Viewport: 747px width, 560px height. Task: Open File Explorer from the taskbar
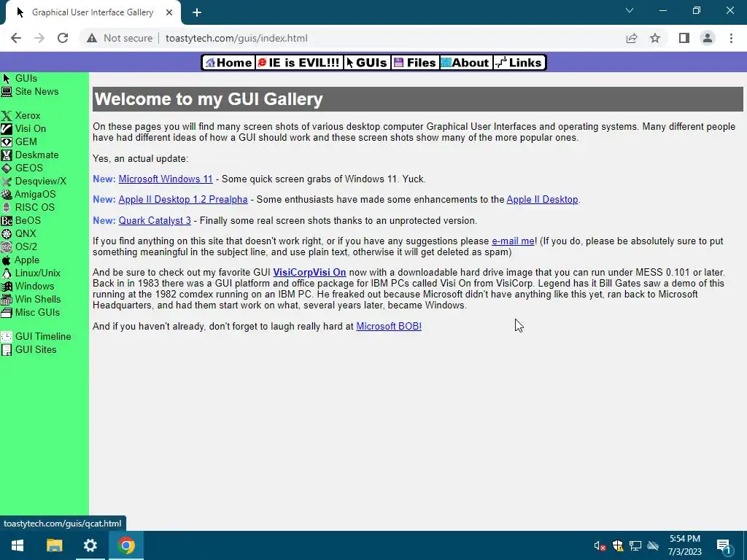coord(54,545)
